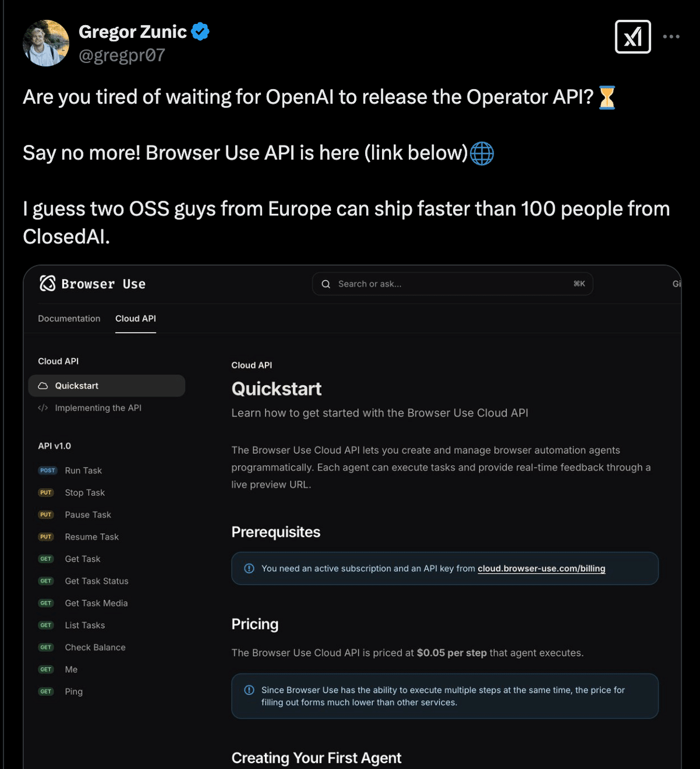700x769 pixels.
Task: Open the tweet options ellipsis menu
Action: click(672, 36)
